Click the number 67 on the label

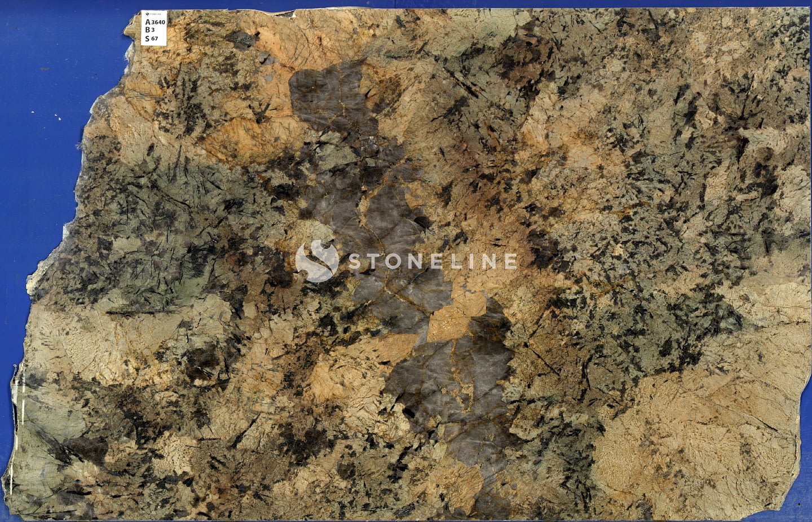coord(155,39)
